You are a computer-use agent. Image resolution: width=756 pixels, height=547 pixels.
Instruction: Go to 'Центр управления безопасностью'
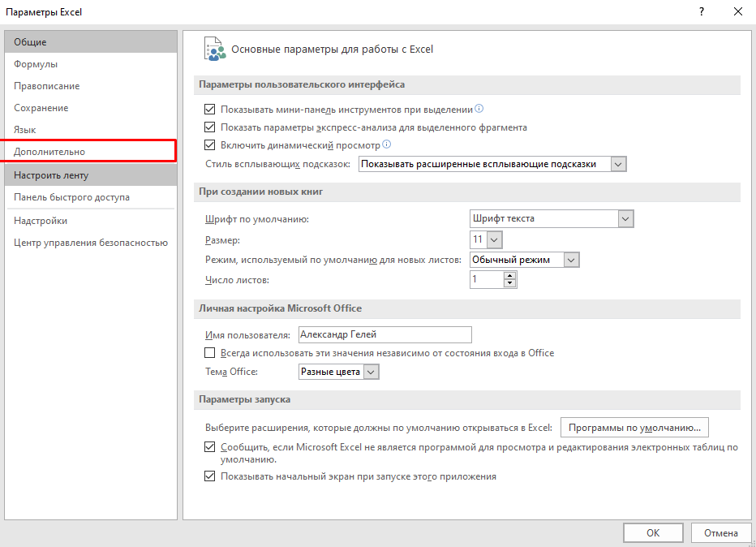pyautogui.click(x=91, y=243)
